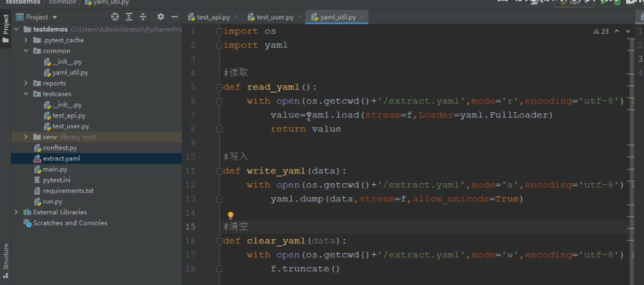Click the Expand All icon in Project panel
The image size is (644, 285).
129,16
